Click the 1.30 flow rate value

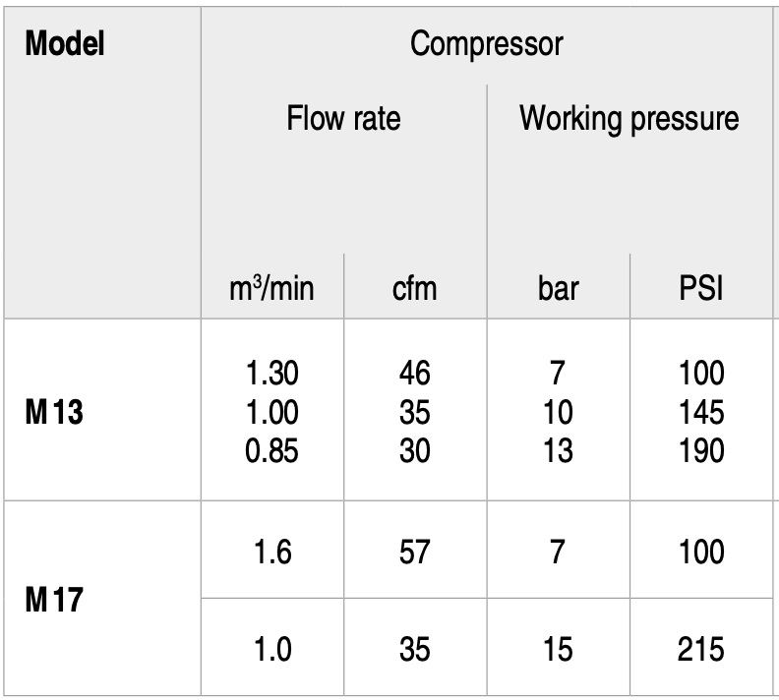[272, 374]
